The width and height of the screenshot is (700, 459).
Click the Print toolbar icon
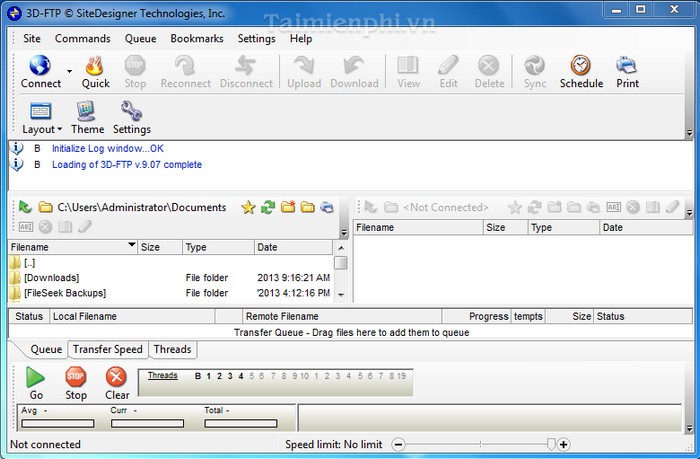pos(627,67)
